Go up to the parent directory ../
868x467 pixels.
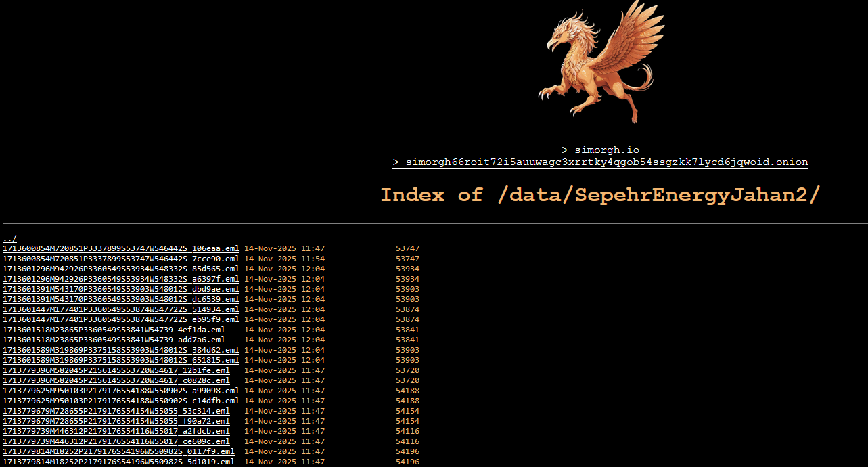pos(9,238)
